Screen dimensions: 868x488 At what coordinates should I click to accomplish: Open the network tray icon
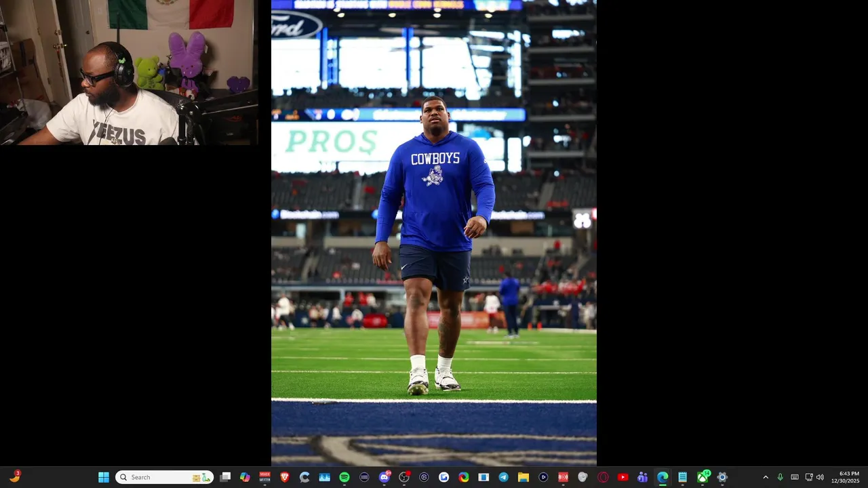808,477
